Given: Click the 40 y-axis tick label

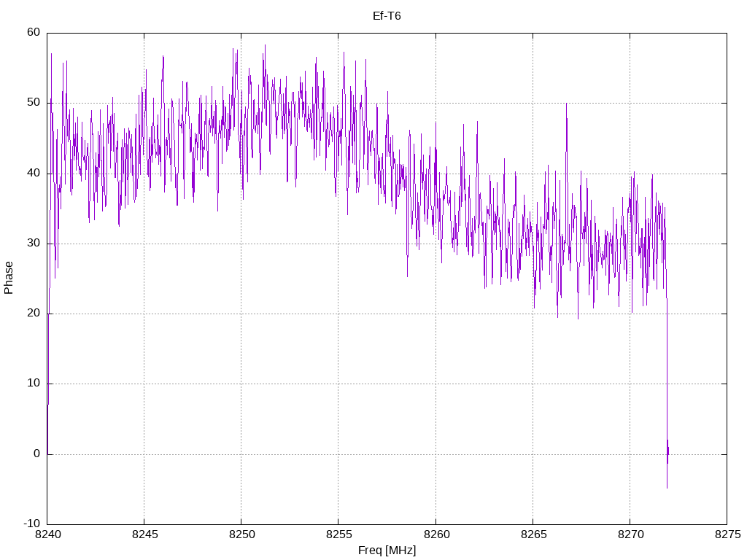Looking at the screenshot, I should (x=34, y=174).
